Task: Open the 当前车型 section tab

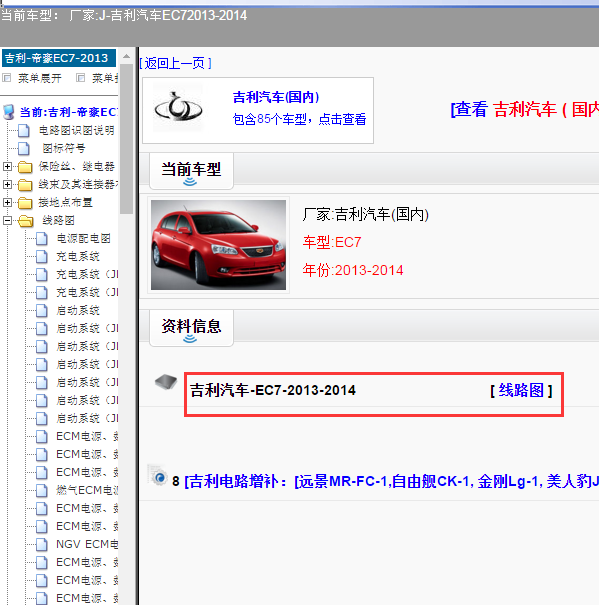Action: [191, 171]
